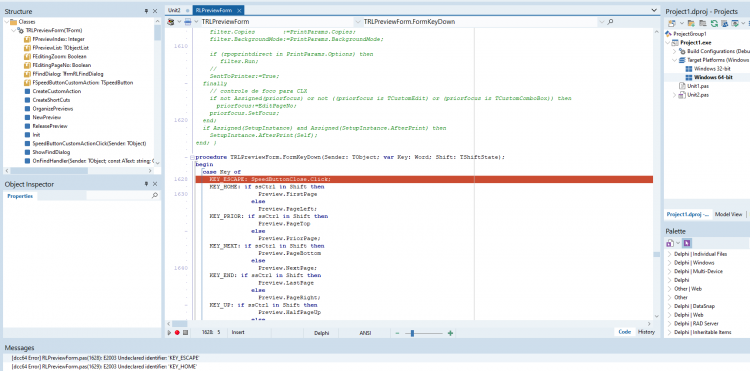Select the Project1.dproj tab in Projects pane
The width and height of the screenshot is (750, 371).
(688, 215)
